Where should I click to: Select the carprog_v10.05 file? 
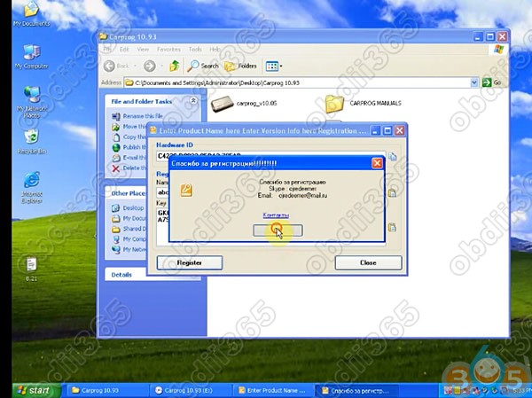243,104
